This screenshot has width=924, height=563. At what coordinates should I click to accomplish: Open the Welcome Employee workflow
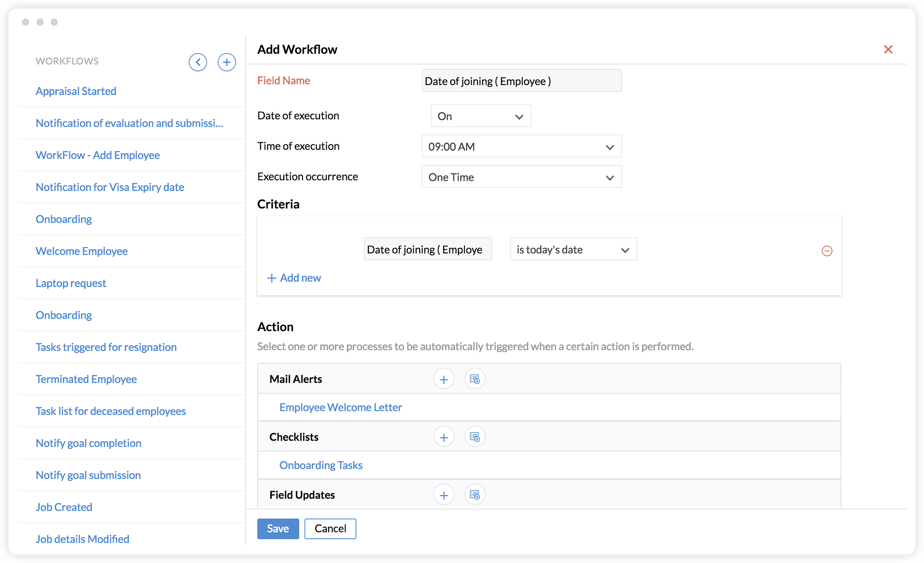click(x=82, y=251)
